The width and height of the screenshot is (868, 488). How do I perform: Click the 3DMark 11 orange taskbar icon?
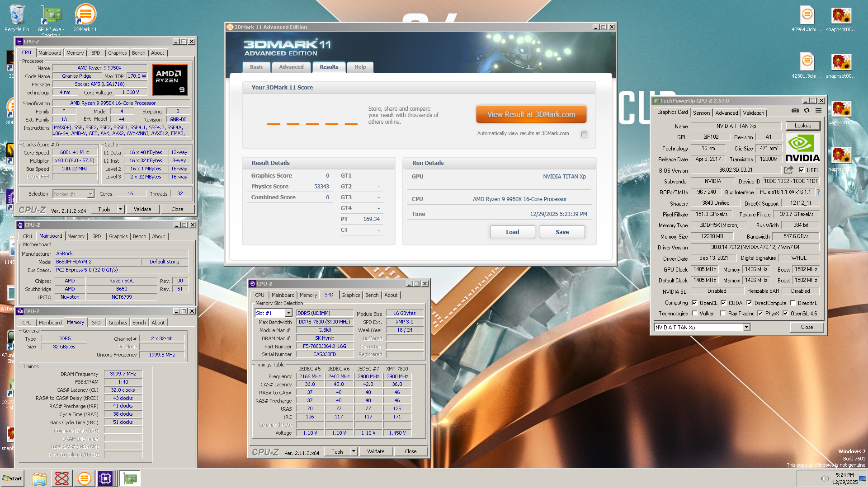[84, 478]
